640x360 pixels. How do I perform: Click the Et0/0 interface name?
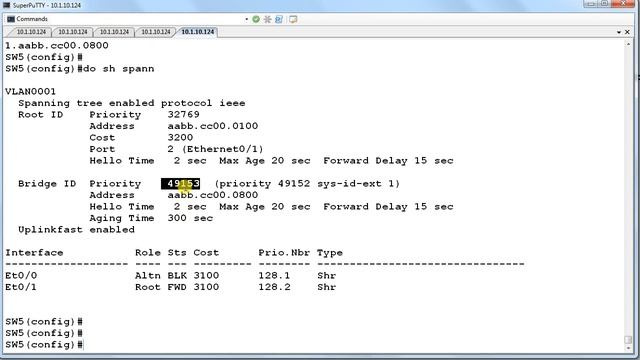(21, 276)
